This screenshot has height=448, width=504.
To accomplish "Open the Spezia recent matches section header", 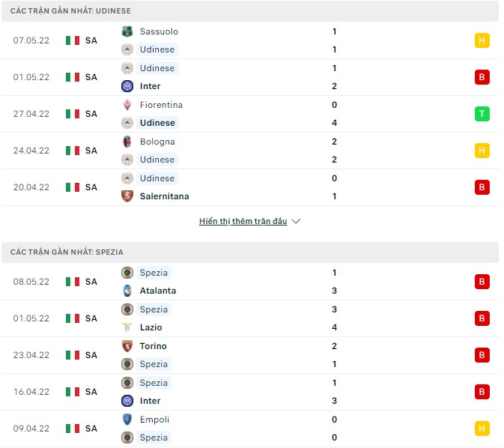I will (x=67, y=252).
